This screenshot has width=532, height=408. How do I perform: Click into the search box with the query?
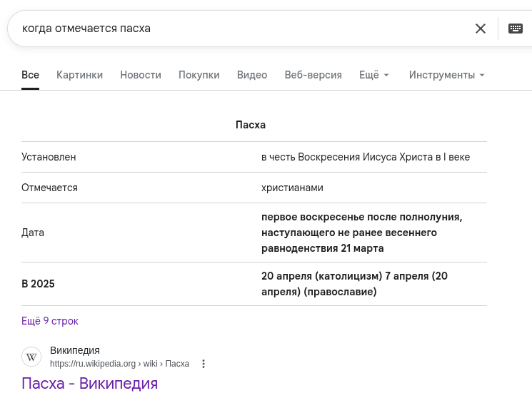236,29
